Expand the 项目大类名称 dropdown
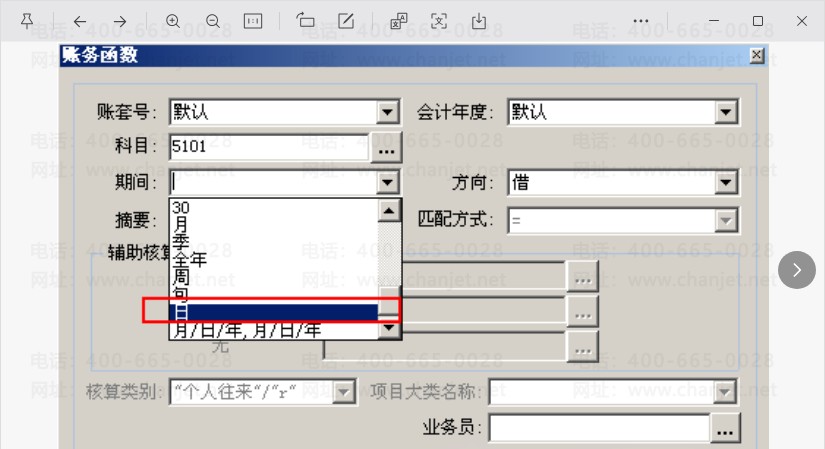The image size is (825, 449). (x=725, y=392)
